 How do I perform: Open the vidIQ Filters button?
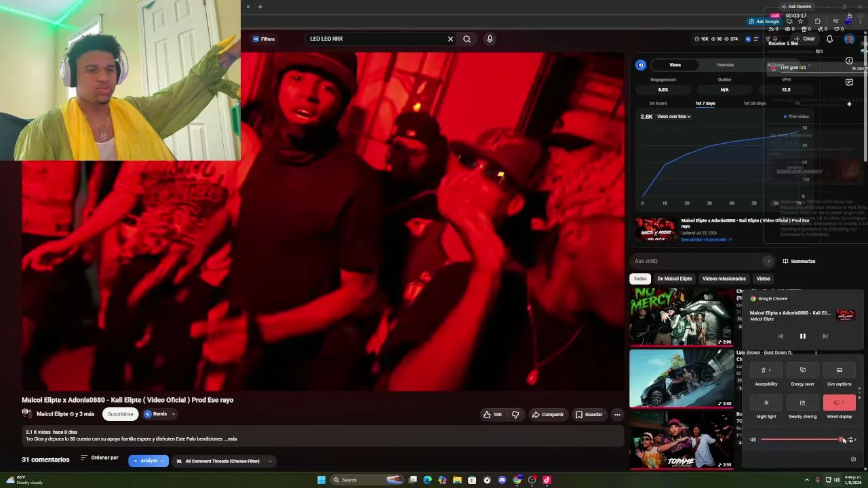pos(264,39)
